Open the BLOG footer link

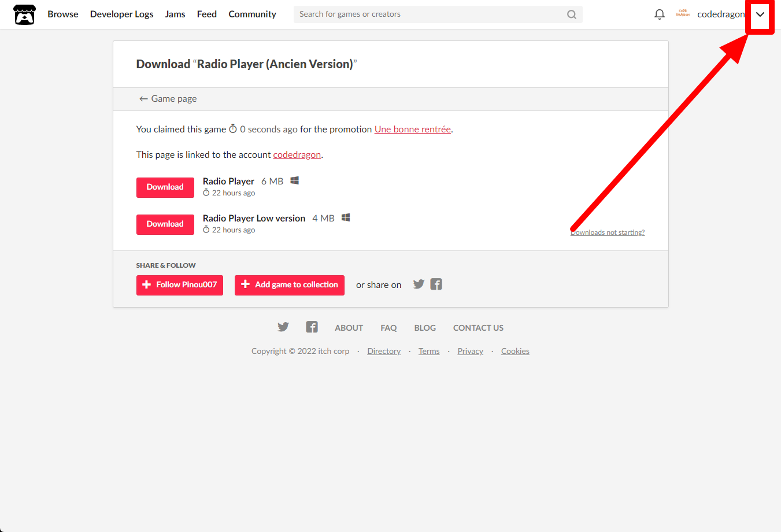pos(425,328)
